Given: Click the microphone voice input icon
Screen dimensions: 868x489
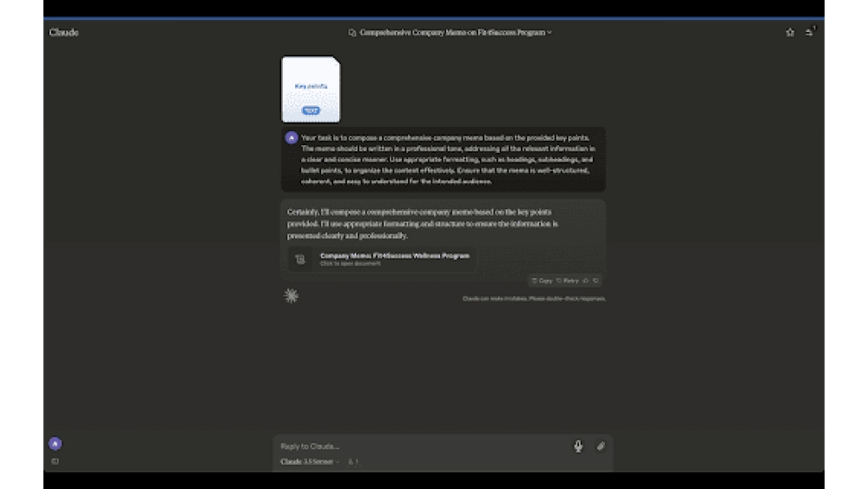Looking at the screenshot, I should point(578,446).
